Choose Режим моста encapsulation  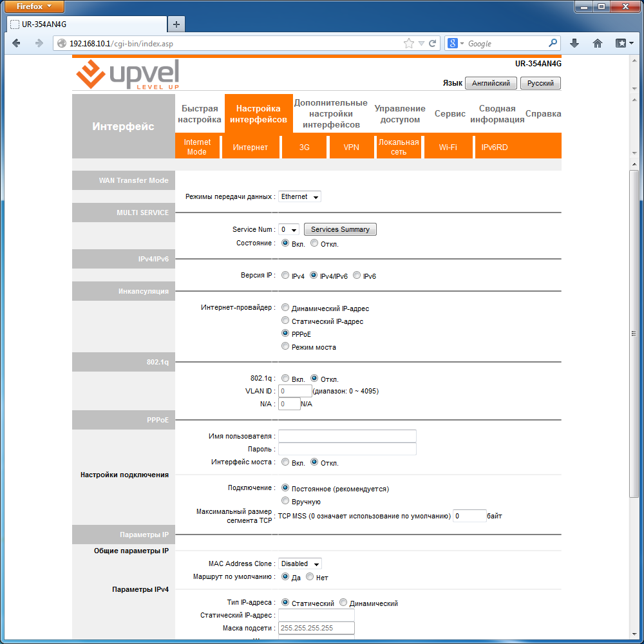(x=285, y=346)
